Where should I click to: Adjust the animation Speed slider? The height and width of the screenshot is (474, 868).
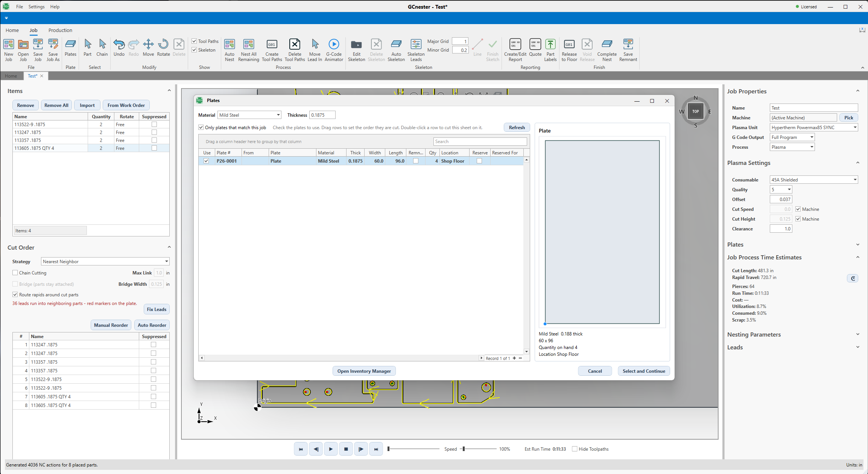point(464,449)
